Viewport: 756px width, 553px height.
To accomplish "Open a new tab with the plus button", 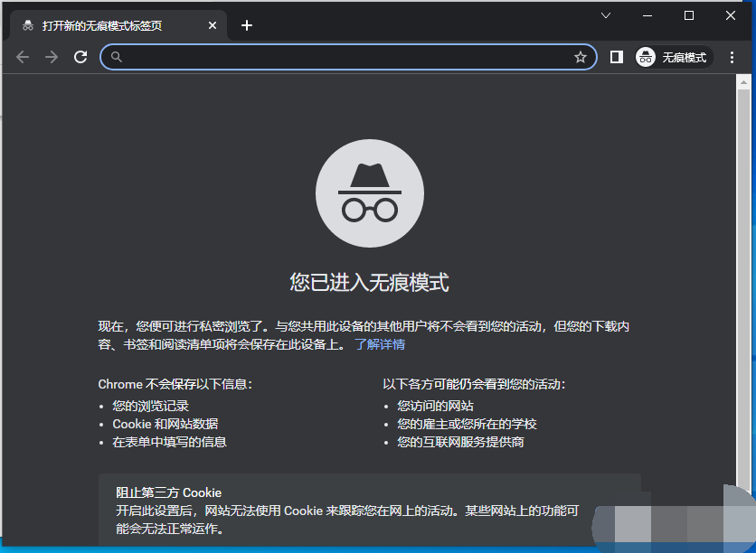I will pyautogui.click(x=247, y=25).
